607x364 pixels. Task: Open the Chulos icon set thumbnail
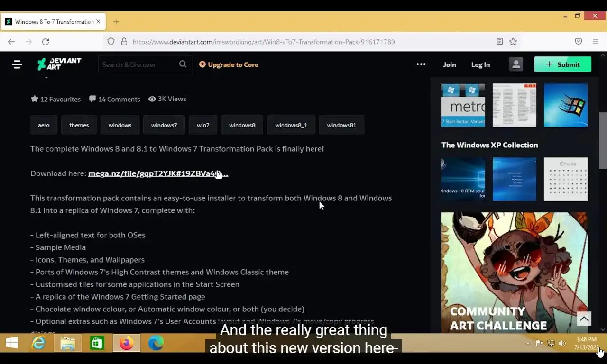click(x=566, y=179)
